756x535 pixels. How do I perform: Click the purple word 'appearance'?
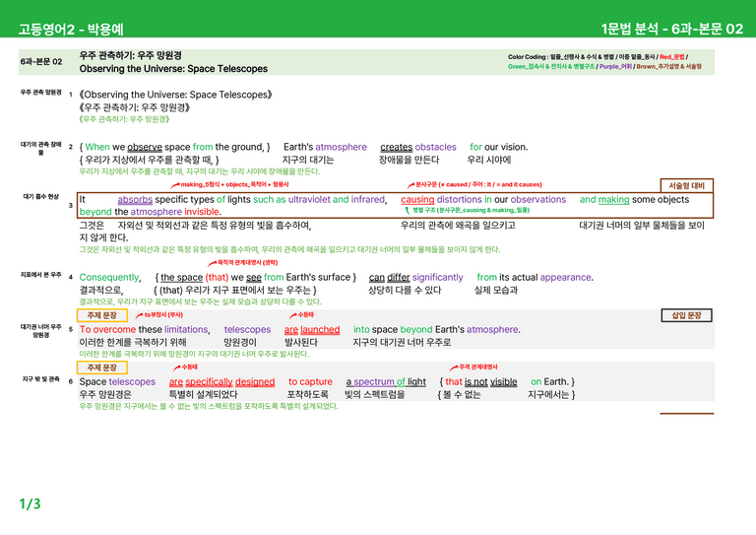pos(566,278)
